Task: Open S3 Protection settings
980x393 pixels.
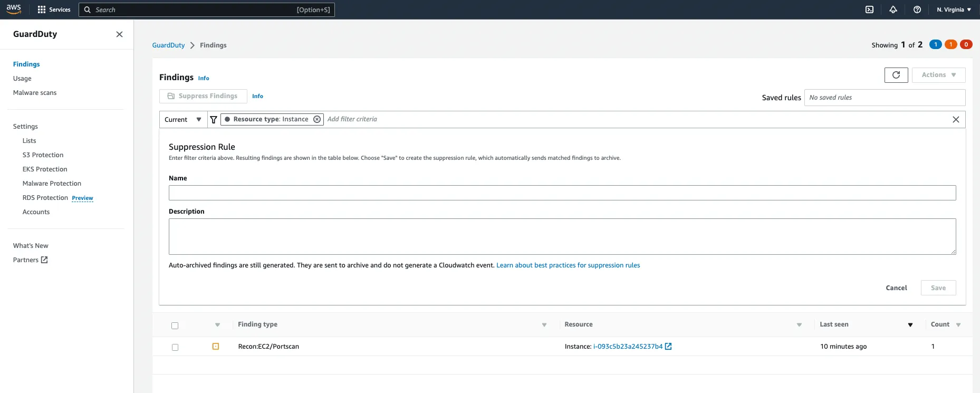Action: click(x=43, y=155)
